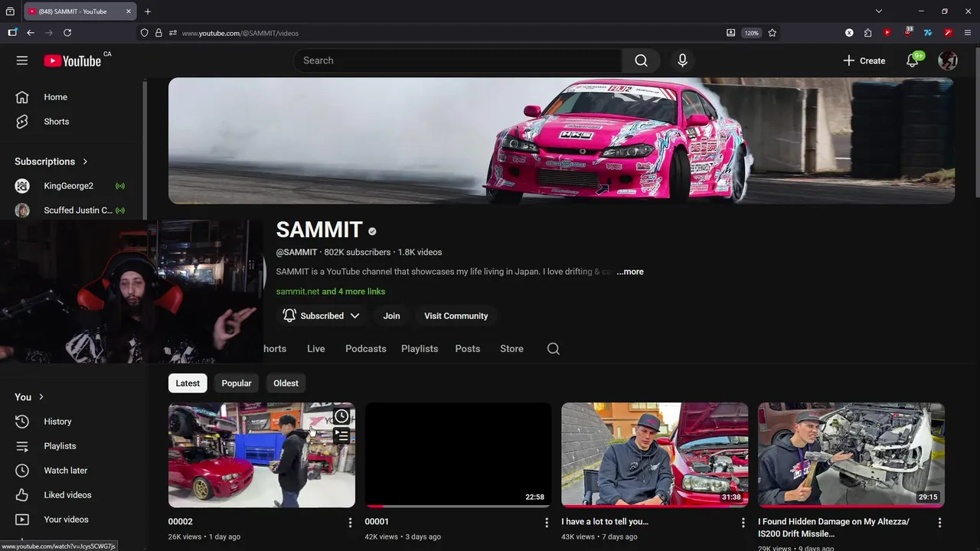Click the 00001 video progress bar
This screenshot has height=551, width=980.
[x=458, y=506]
